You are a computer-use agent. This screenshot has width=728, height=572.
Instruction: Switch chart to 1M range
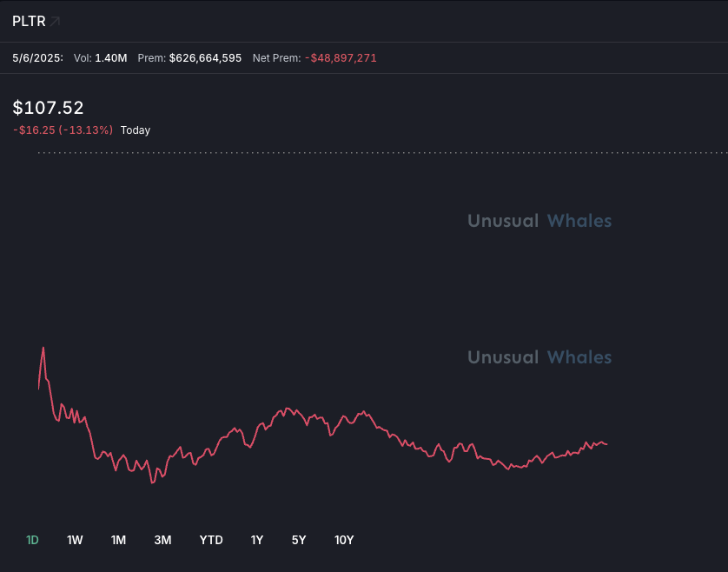pyautogui.click(x=118, y=540)
